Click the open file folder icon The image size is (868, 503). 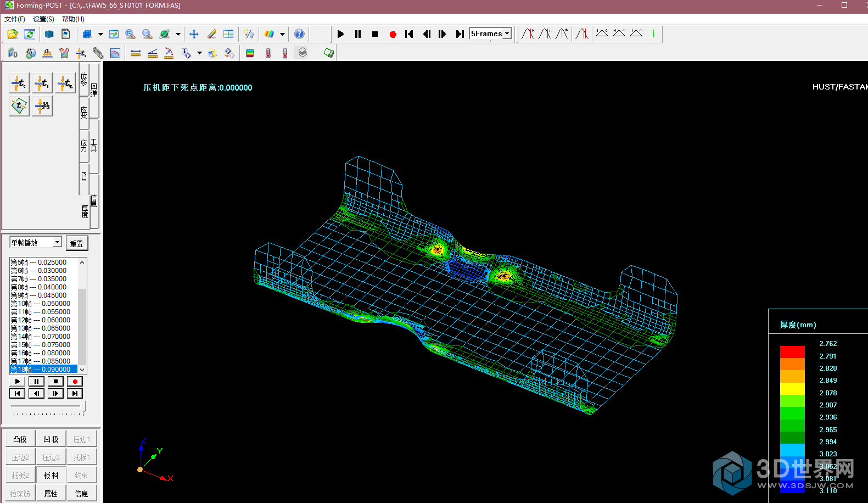click(13, 34)
